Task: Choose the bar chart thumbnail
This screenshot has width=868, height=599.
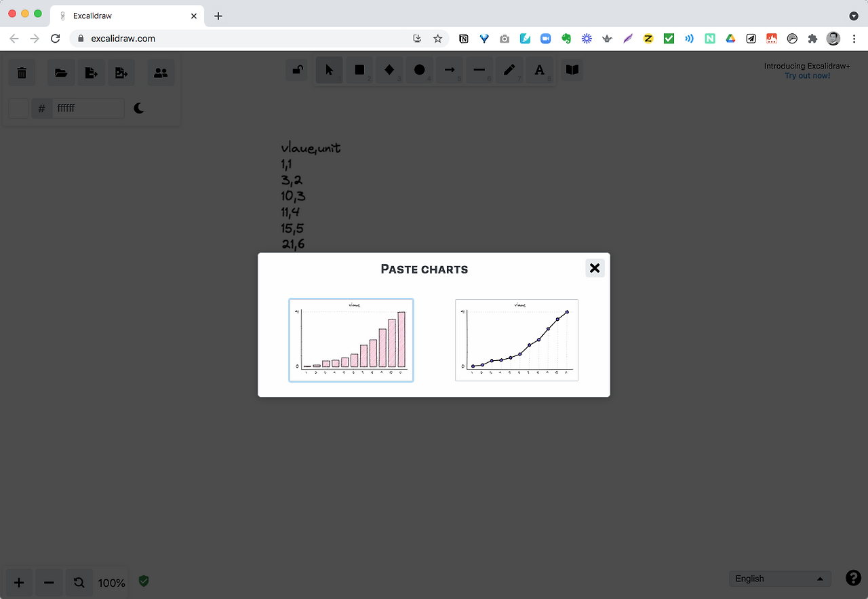Action: coord(351,340)
